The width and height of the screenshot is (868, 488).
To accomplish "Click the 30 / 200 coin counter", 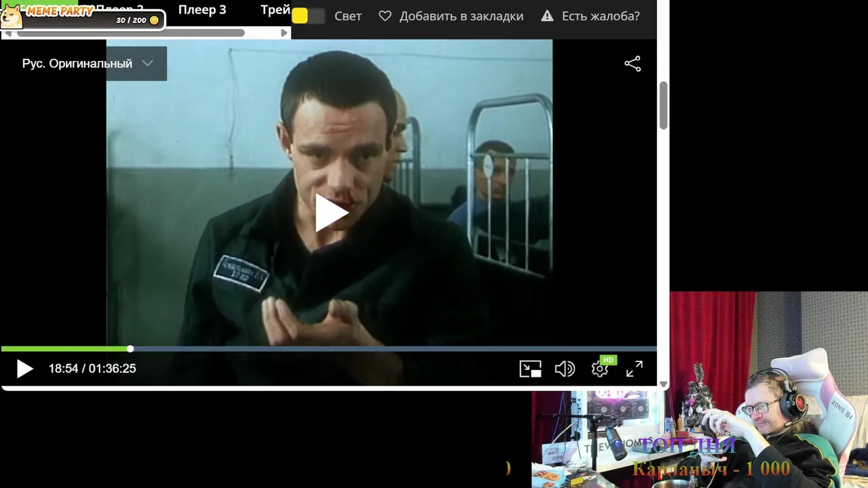I will coord(137,20).
